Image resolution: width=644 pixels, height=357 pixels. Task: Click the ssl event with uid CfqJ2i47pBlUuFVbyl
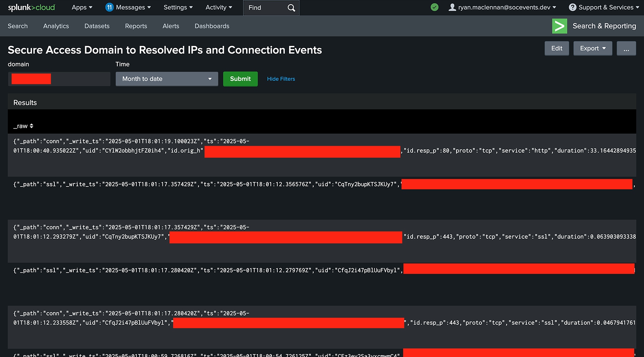coord(322,284)
